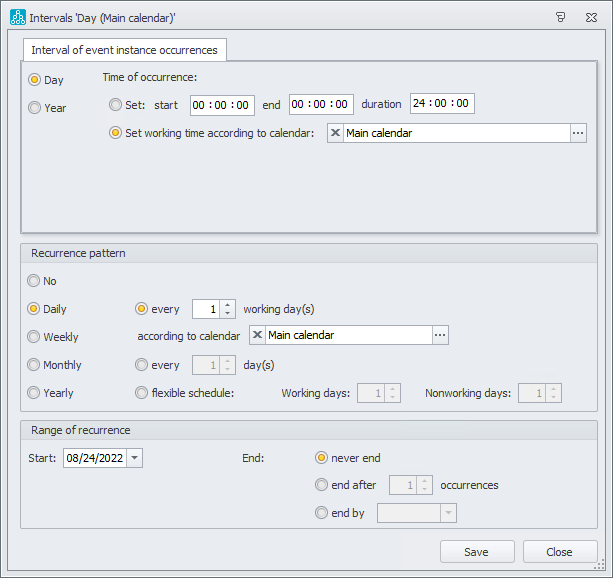Open browse dialog for working time calendar

578,133
